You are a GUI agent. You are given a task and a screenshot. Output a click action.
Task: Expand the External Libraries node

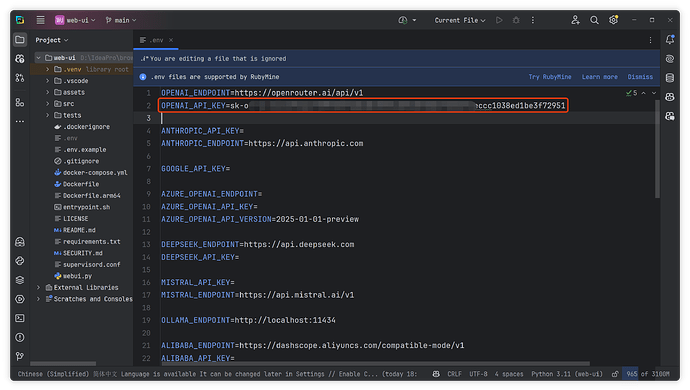point(38,287)
